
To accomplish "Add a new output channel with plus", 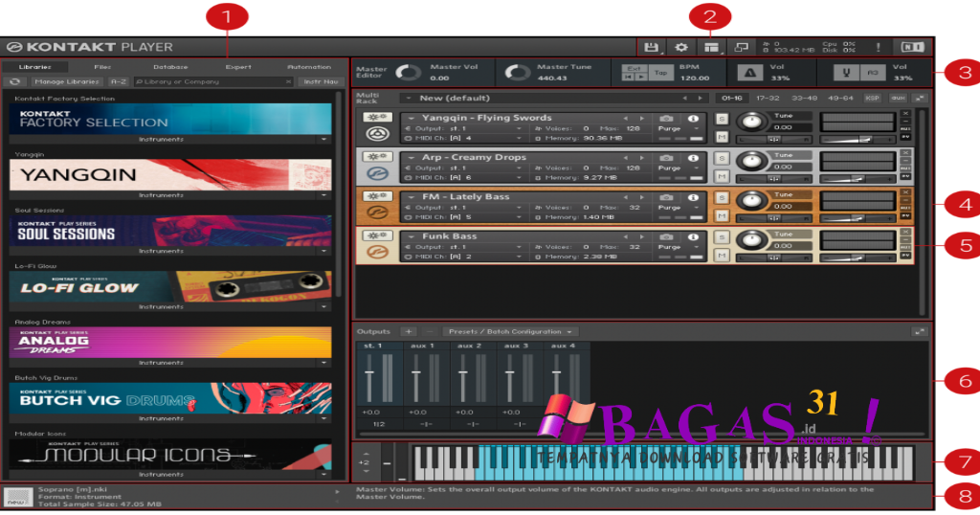I will pyautogui.click(x=408, y=332).
